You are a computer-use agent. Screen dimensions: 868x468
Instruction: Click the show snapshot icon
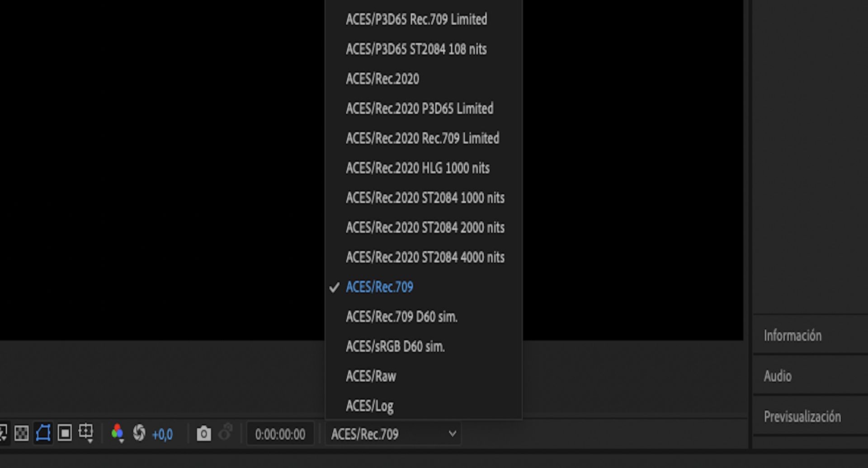(226, 432)
